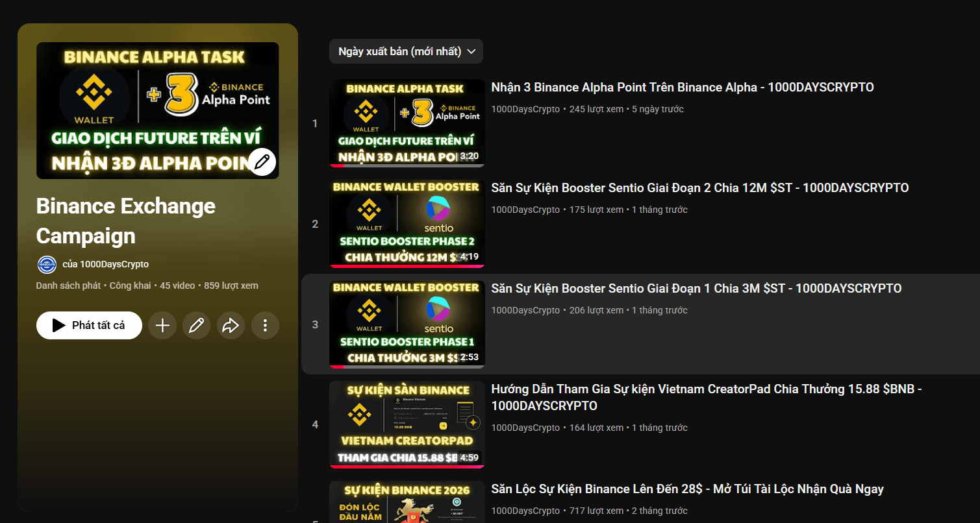Open title Hướng Dẫn Tham Gia Sự kiện Vietnam CreatorPad

tap(707, 397)
